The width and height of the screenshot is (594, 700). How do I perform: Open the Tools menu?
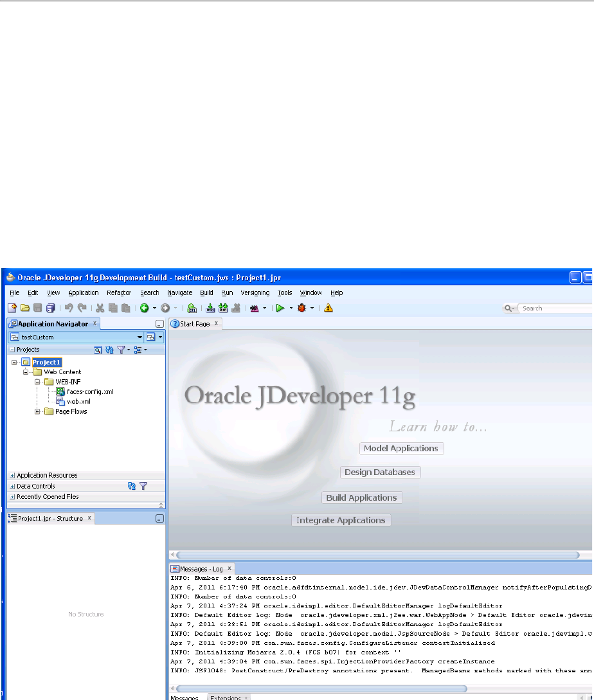point(285,293)
